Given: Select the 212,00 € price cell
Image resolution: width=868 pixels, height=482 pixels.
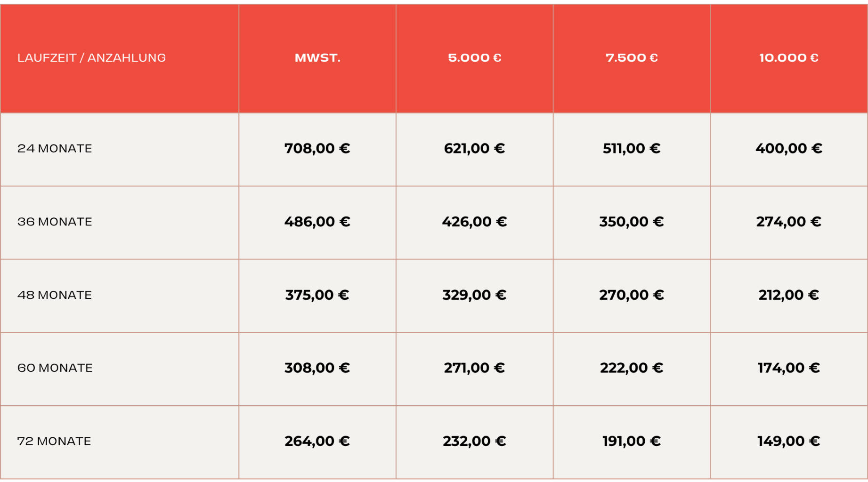Looking at the screenshot, I should click(789, 295).
